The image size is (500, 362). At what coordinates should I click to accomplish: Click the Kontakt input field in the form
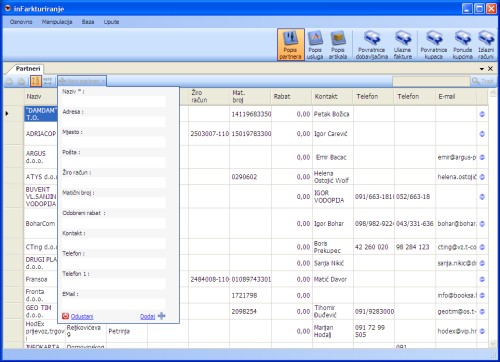tap(113, 243)
